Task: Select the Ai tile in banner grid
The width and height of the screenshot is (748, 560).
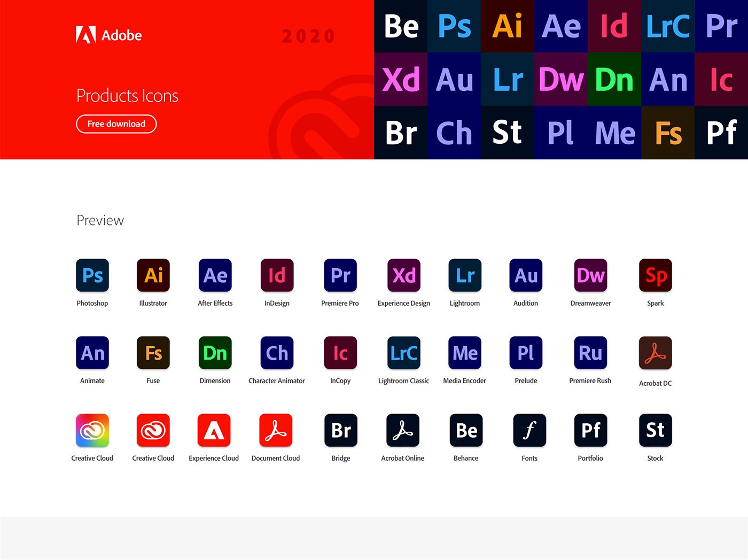Action: tap(508, 26)
